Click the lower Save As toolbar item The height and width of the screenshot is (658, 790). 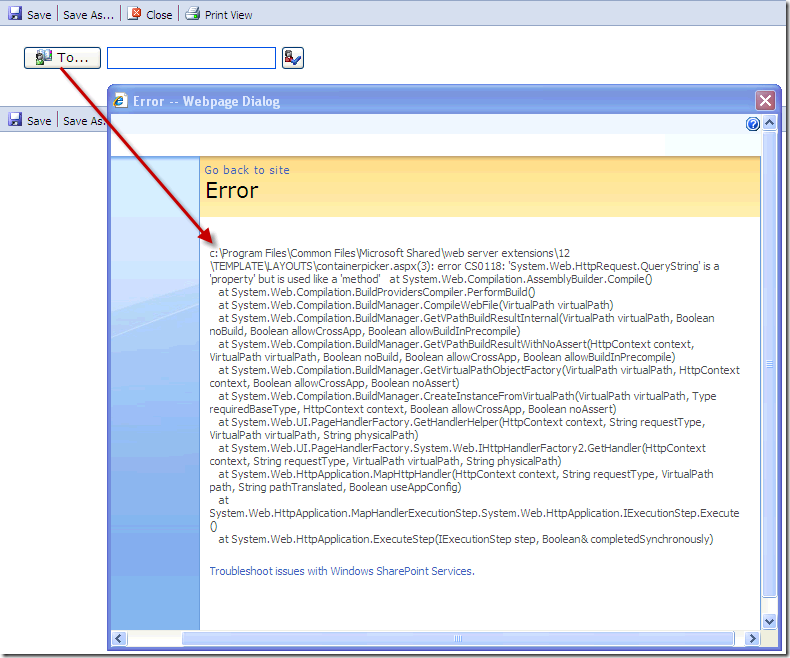[84, 121]
